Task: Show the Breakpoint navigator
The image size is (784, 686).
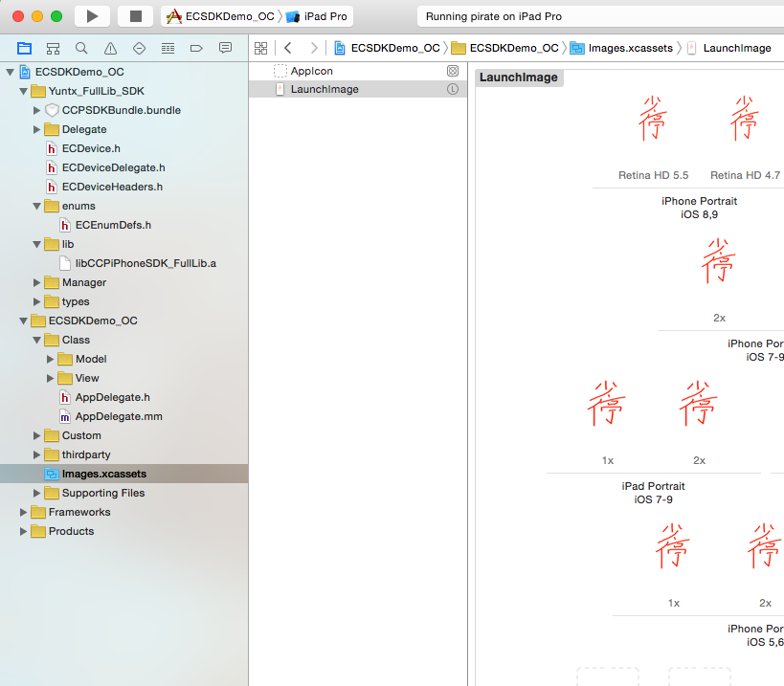Action: click(196, 49)
